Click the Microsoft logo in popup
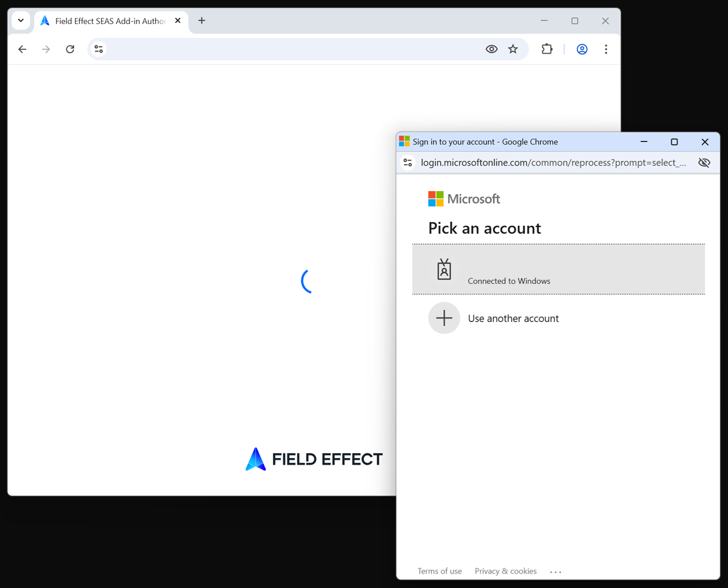 point(464,199)
